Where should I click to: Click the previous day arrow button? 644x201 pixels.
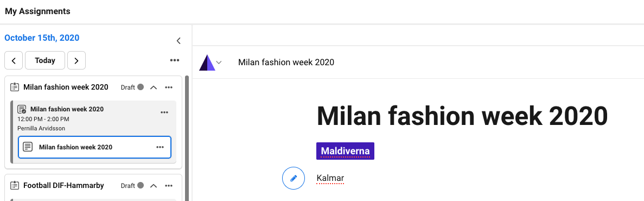pos(14,60)
